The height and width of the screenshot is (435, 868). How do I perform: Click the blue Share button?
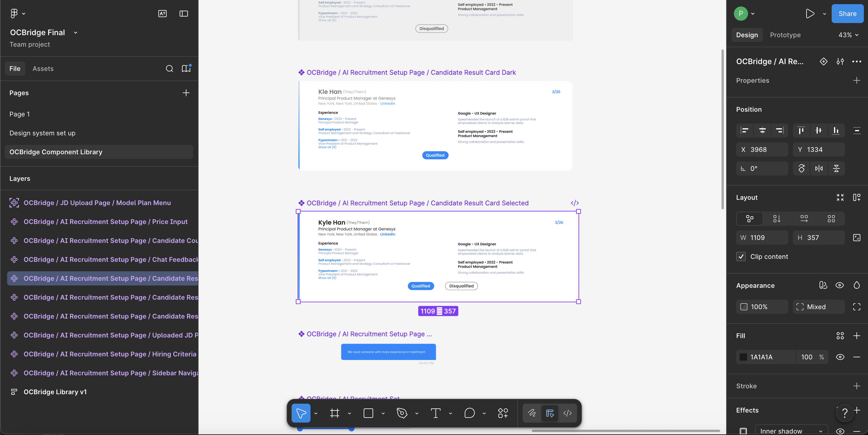pos(847,14)
